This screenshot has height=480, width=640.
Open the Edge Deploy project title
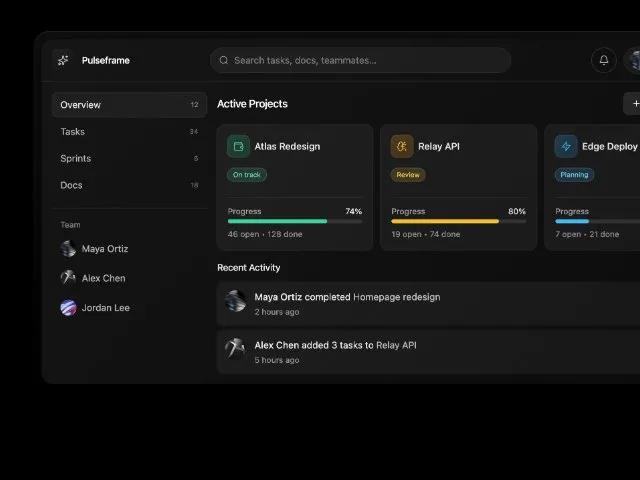point(610,147)
